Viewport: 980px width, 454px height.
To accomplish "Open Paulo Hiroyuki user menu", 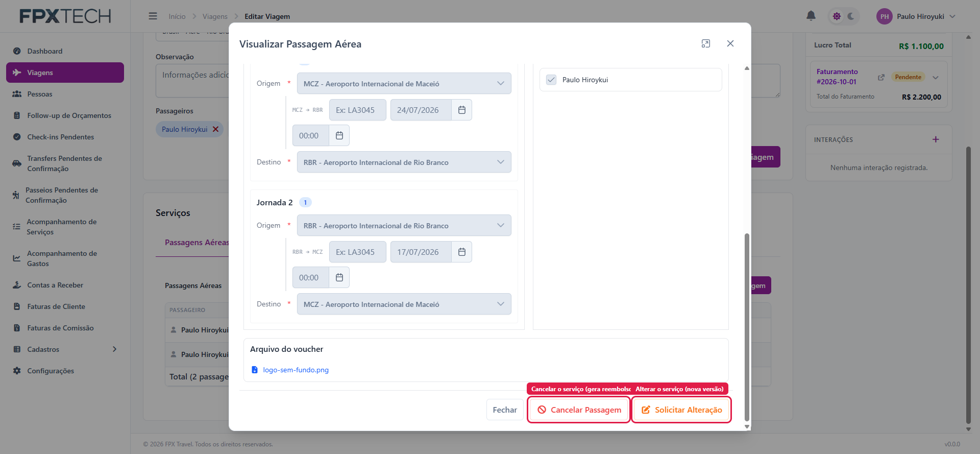I will point(920,16).
